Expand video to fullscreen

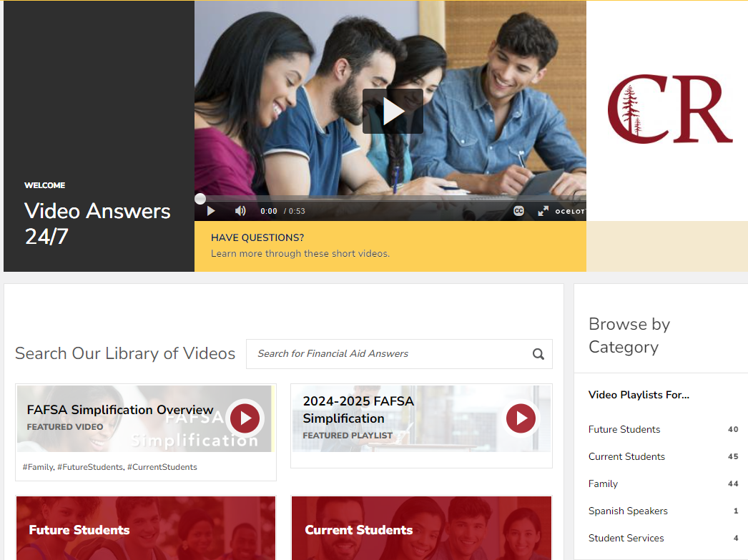pos(543,211)
